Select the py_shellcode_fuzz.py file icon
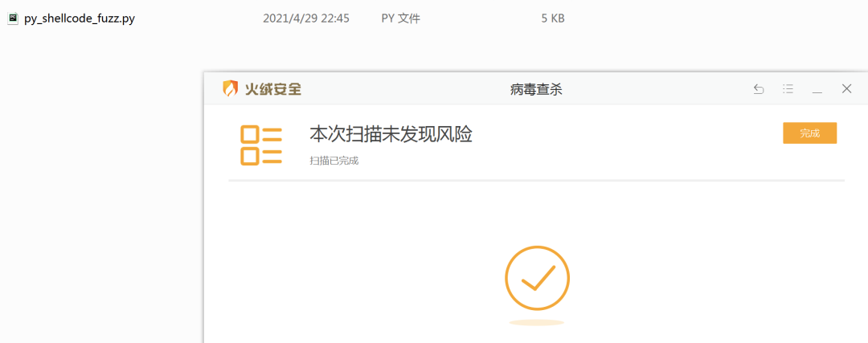The image size is (868, 343). click(x=13, y=18)
